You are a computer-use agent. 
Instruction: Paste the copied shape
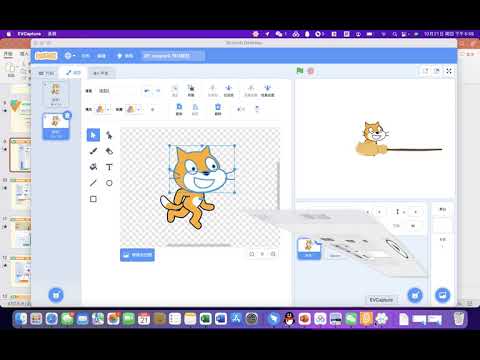click(195, 109)
